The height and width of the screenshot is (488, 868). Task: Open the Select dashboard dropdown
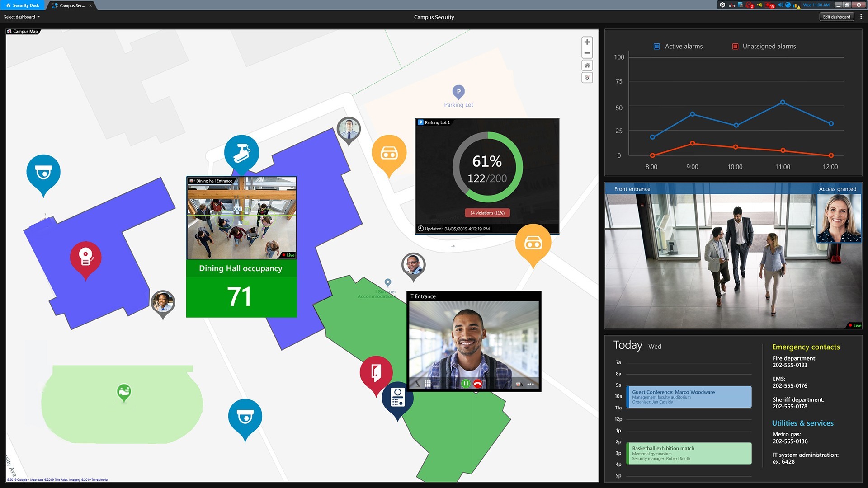coord(22,17)
